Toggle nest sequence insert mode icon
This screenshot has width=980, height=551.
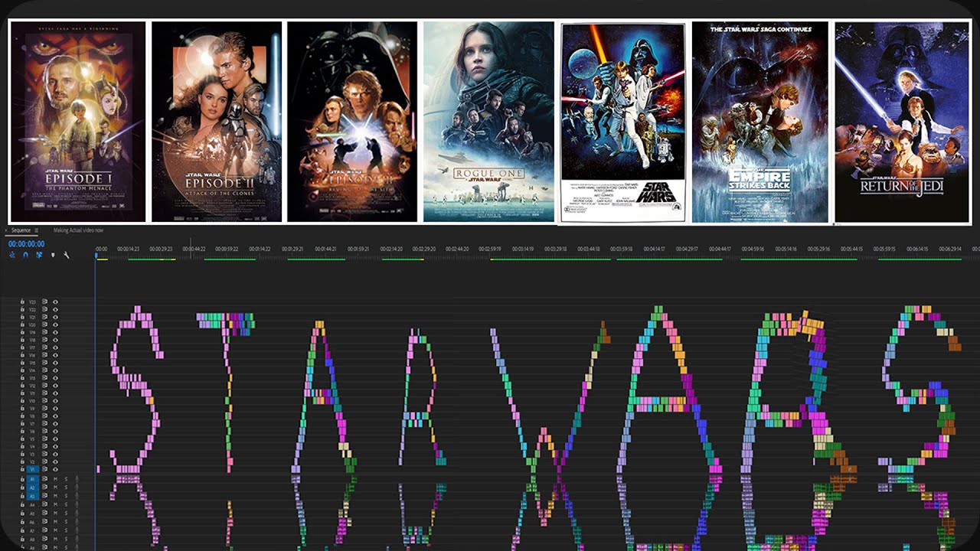[12, 255]
